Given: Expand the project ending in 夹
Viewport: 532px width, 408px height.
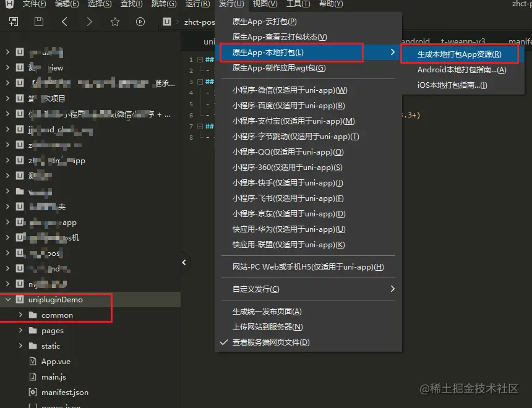Looking at the screenshot, I should (x=7, y=206).
